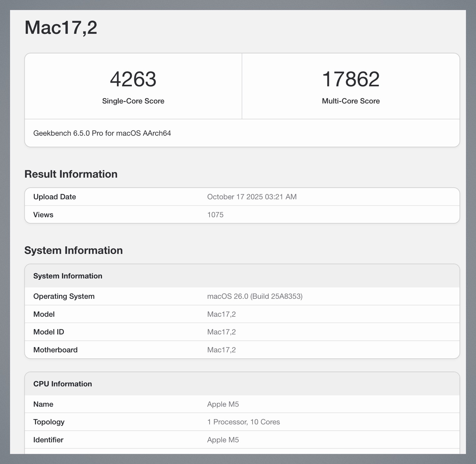Image resolution: width=476 pixels, height=464 pixels.
Task: Click the October 17 2025 upload timestamp
Action: pyautogui.click(x=252, y=197)
